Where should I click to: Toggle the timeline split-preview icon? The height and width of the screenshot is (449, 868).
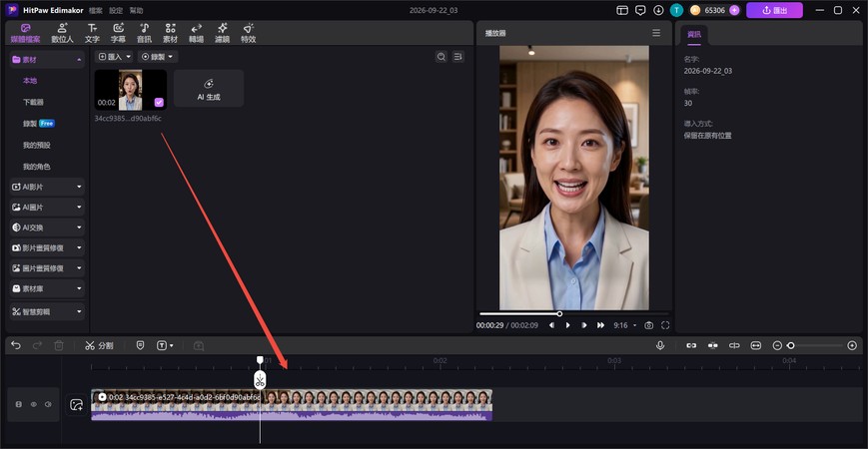pyautogui.click(x=734, y=345)
